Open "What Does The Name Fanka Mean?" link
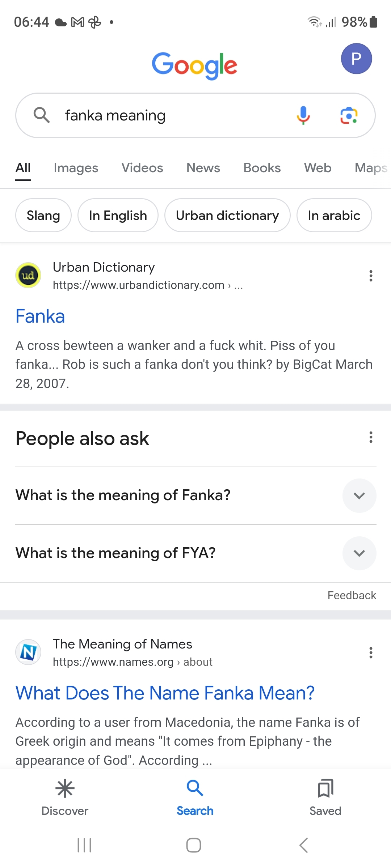 [165, 693]
